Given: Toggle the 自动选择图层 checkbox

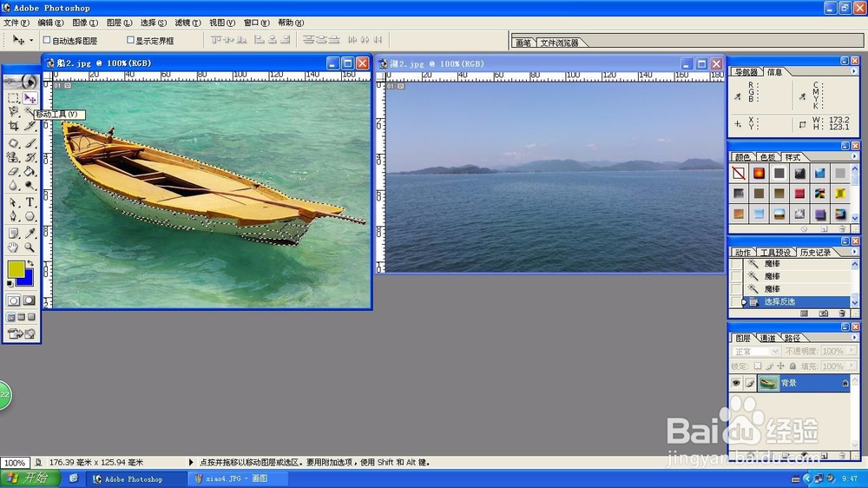Looking at the screenshot, I should pyautogui.click(x=47, y=40).
